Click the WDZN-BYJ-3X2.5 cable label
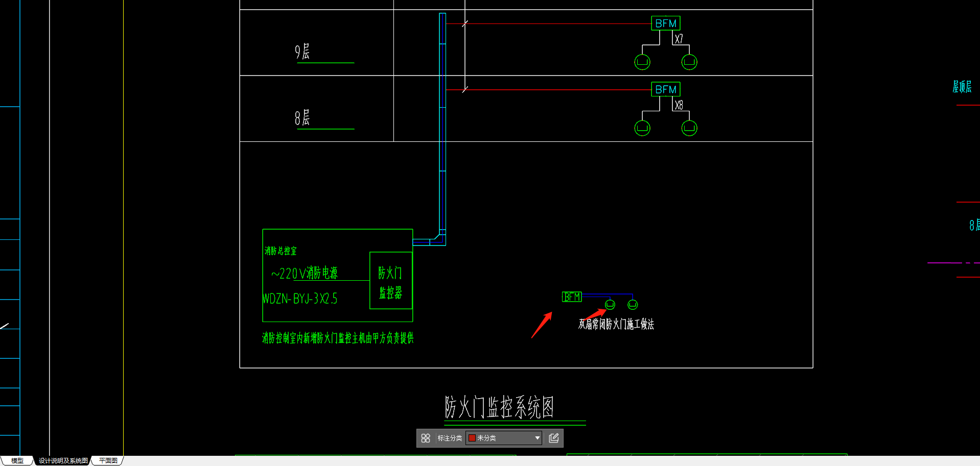980x466 pixels. [x=300, y=299]
